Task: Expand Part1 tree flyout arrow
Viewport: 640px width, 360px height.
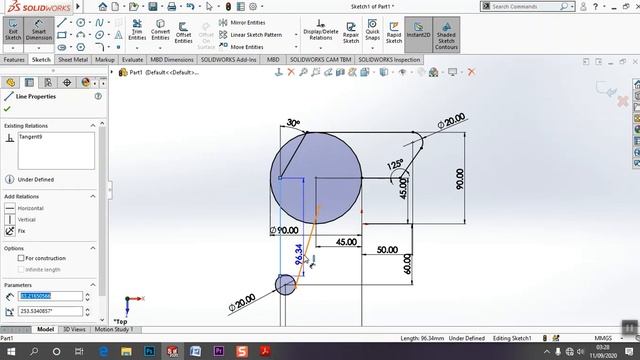Action: pyautogui.click(x=112, y=72)
